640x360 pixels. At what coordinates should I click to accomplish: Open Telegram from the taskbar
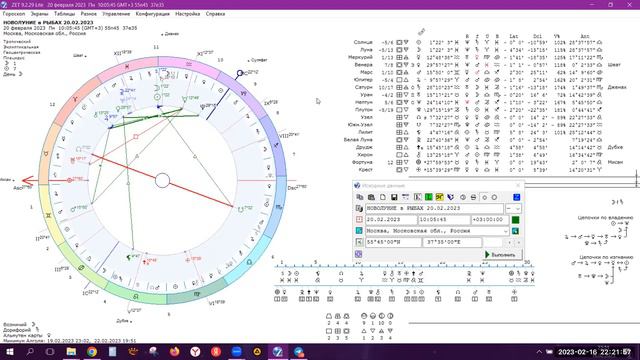[x=298, y=351]
